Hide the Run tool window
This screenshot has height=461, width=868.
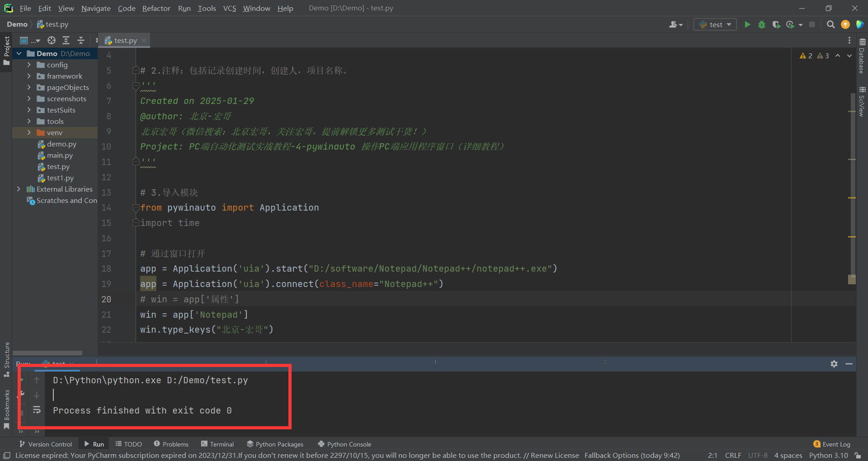(849, 364)
